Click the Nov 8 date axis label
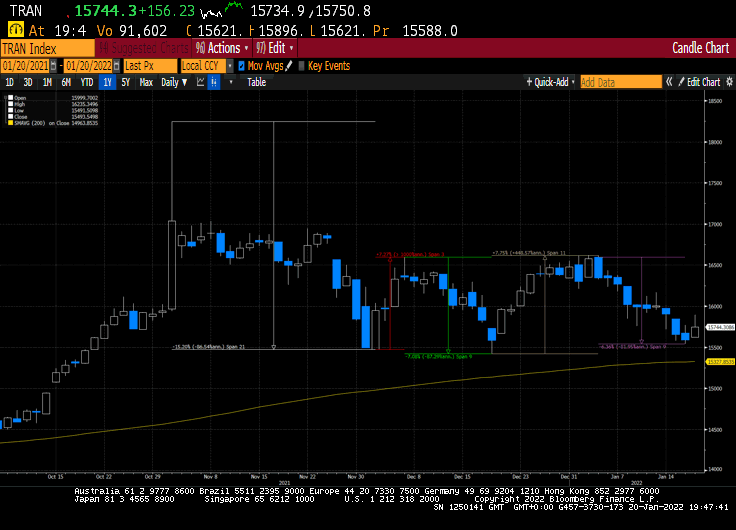 point(210,476)
